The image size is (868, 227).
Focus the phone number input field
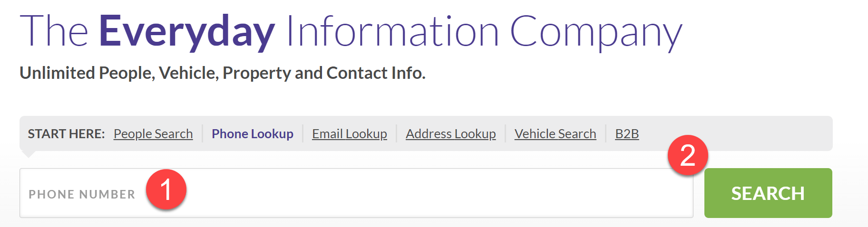(356, 193)
